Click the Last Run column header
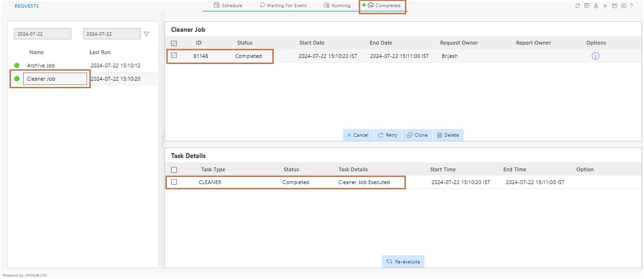The image size is (644, 279). pos(100,52)
